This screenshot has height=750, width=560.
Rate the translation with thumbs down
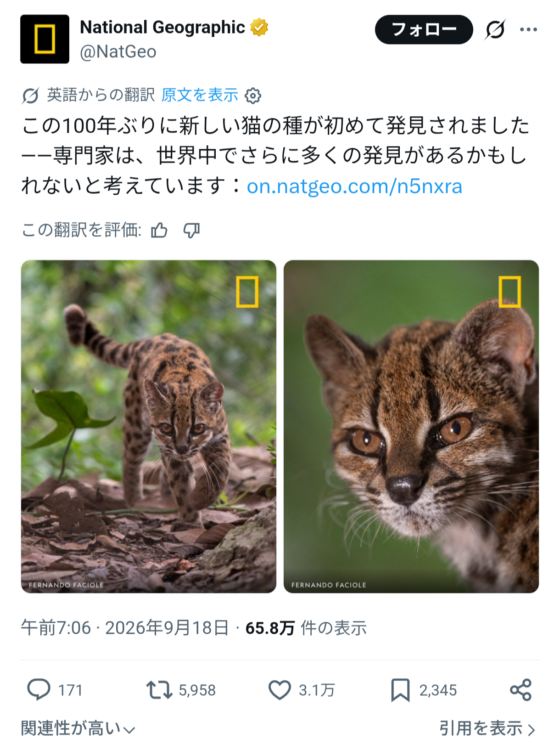click(191, 230)
